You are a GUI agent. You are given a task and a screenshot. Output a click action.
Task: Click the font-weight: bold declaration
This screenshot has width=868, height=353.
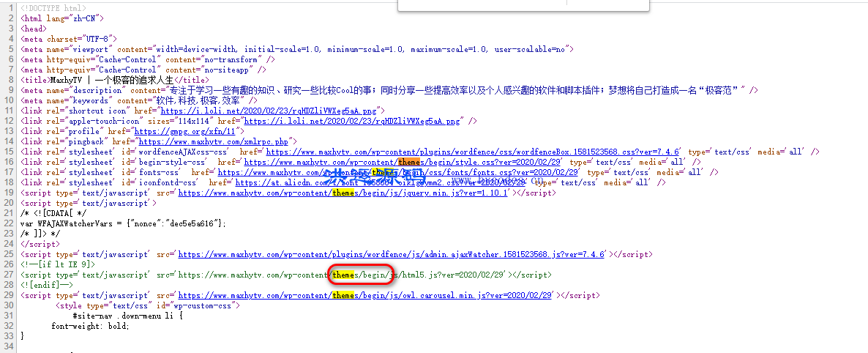(x=90, y=326)
